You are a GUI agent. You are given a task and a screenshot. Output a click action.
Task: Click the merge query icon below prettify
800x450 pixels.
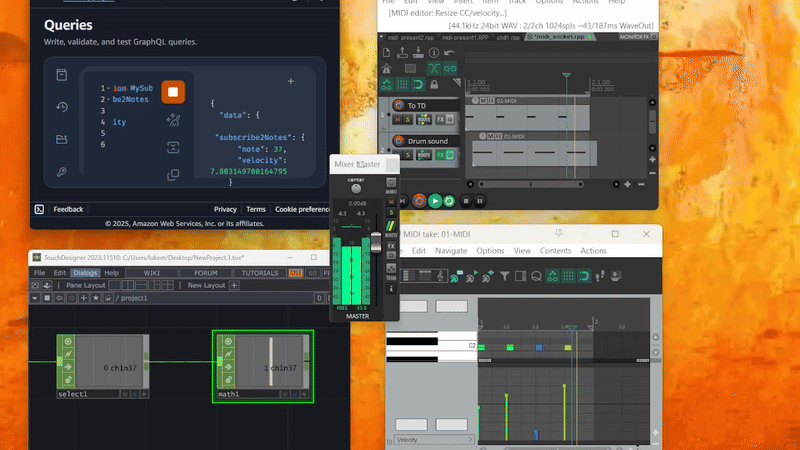tap(173, 148)
